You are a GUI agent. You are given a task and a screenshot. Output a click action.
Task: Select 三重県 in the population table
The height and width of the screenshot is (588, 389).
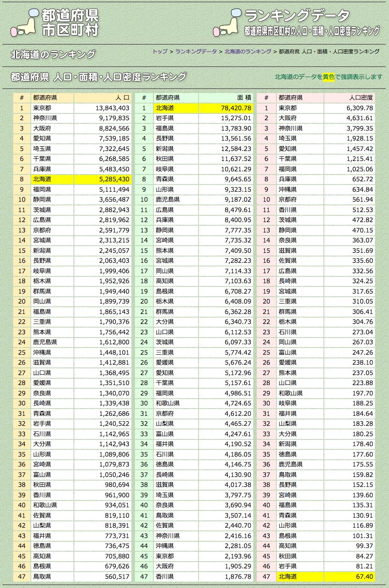[42, 322]
